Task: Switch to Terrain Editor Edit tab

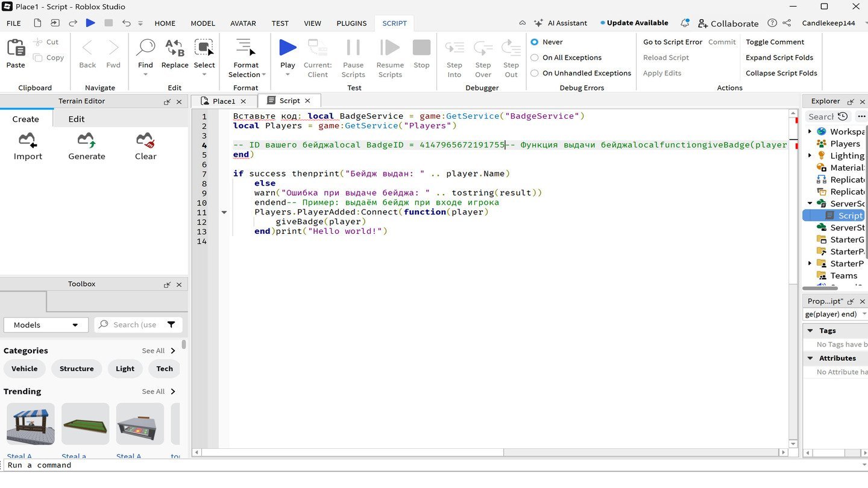Action: point(77,119)
